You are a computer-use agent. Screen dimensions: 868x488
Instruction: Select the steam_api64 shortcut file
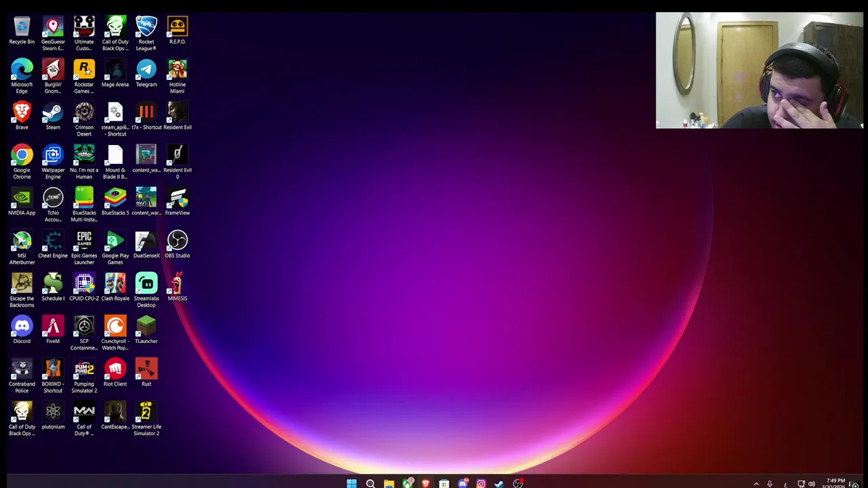coord(115,119)
